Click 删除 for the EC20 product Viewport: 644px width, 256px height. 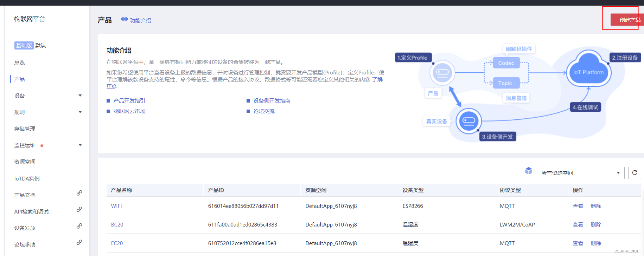point(596,243)
